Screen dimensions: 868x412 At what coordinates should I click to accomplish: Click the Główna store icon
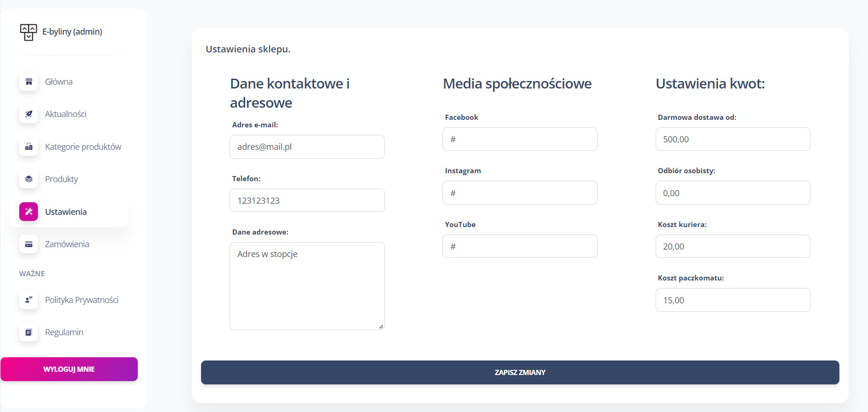pyautogui.click(x=29, y=81)
